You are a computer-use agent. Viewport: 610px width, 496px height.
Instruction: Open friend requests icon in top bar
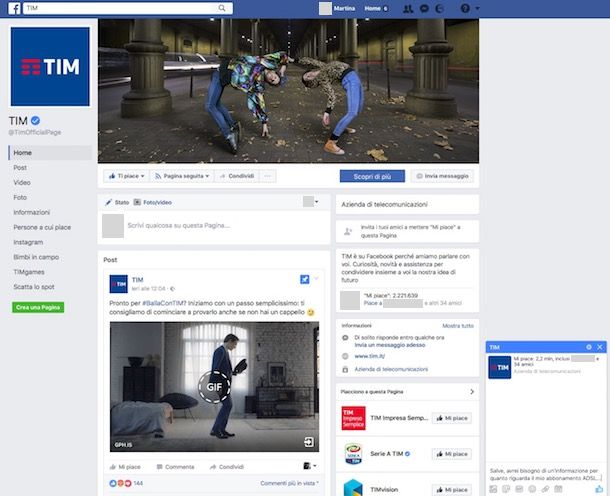pos(408,8)
